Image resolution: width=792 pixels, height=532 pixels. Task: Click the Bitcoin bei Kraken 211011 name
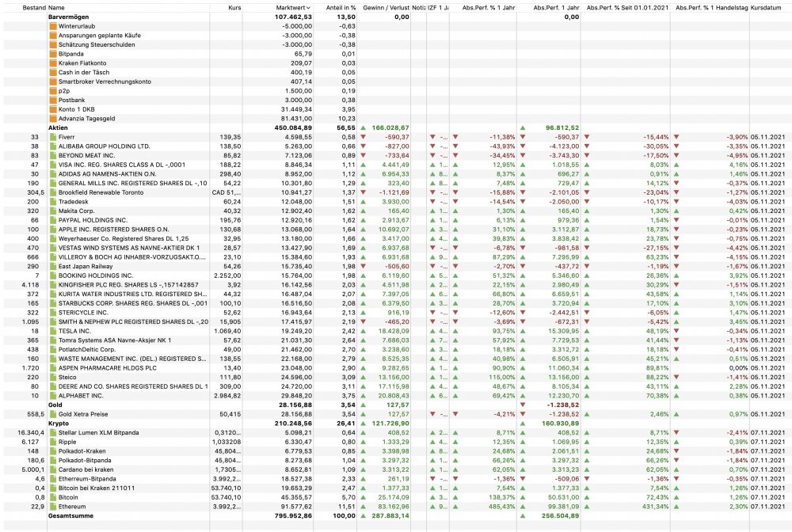pos(97,488)
